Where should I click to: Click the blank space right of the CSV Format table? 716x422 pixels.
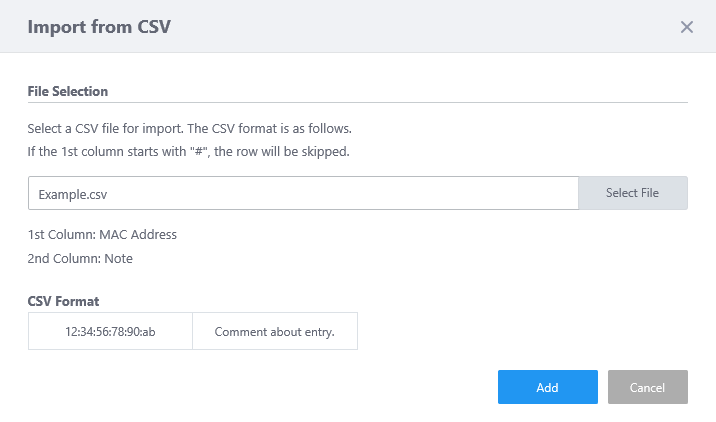tap(520, 331)
